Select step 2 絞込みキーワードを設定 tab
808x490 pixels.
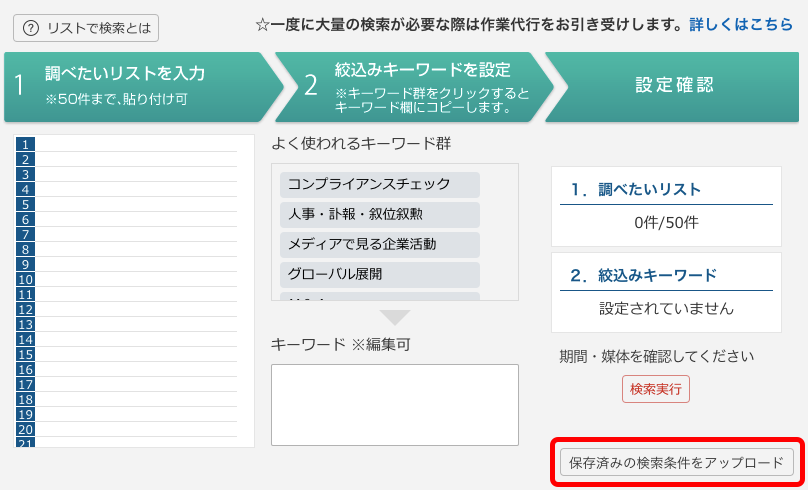pyautogui.click(x=410, y=86)
